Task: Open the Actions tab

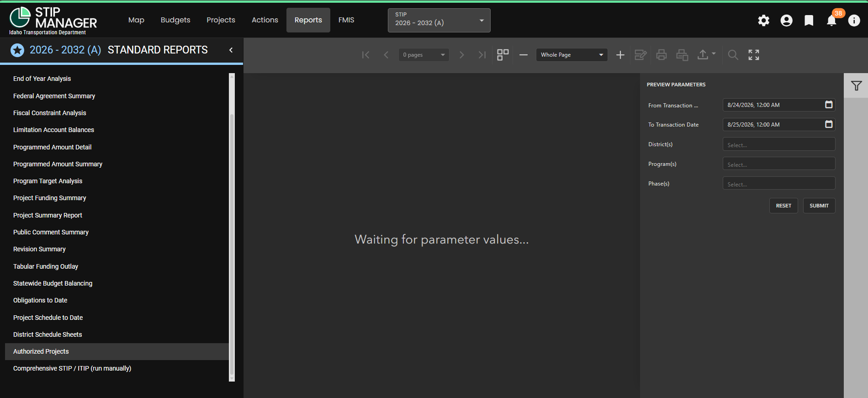Action: point(265,20)
